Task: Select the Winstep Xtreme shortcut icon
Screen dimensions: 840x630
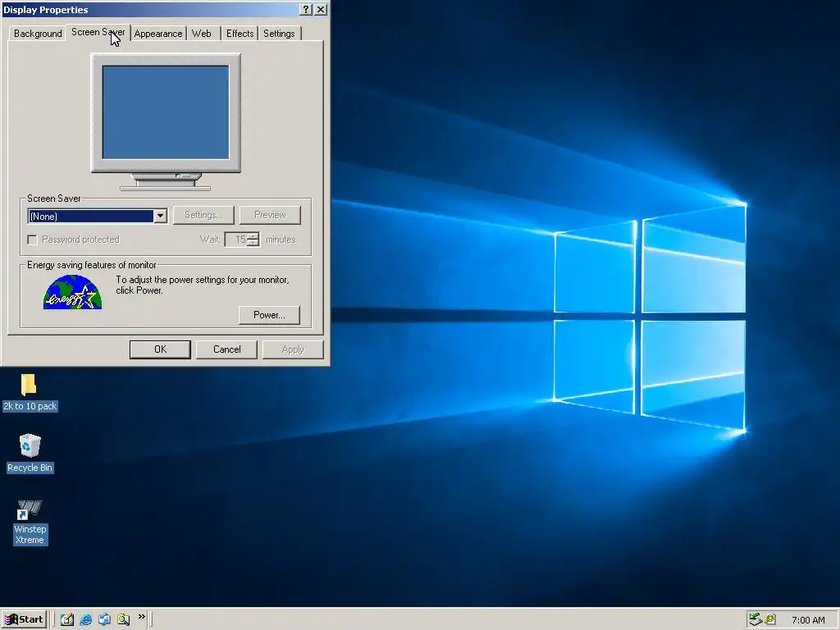Action: coord(30,509)
